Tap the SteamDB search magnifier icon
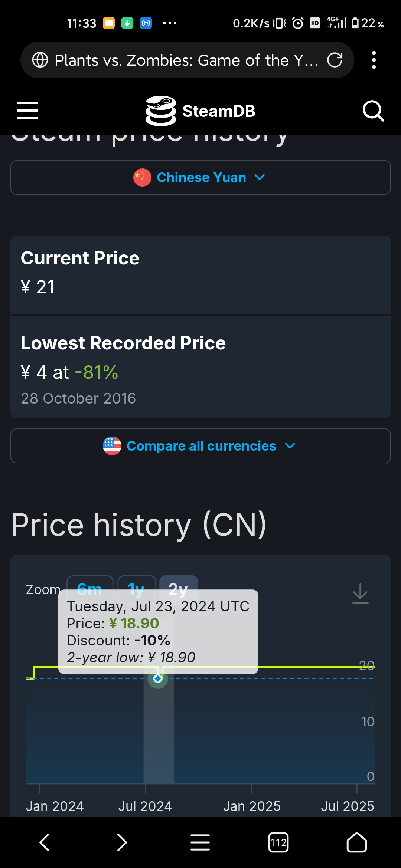The image size is (401, 868). pos(373,111)
